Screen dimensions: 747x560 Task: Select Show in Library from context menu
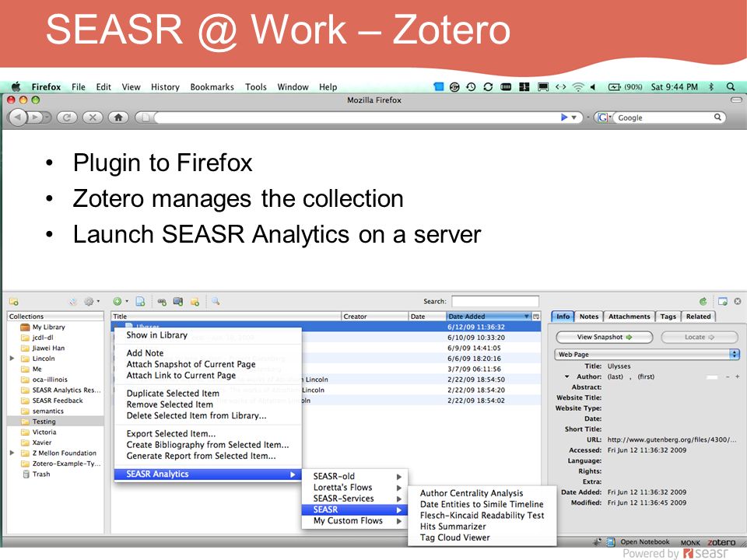pos(156,335)
